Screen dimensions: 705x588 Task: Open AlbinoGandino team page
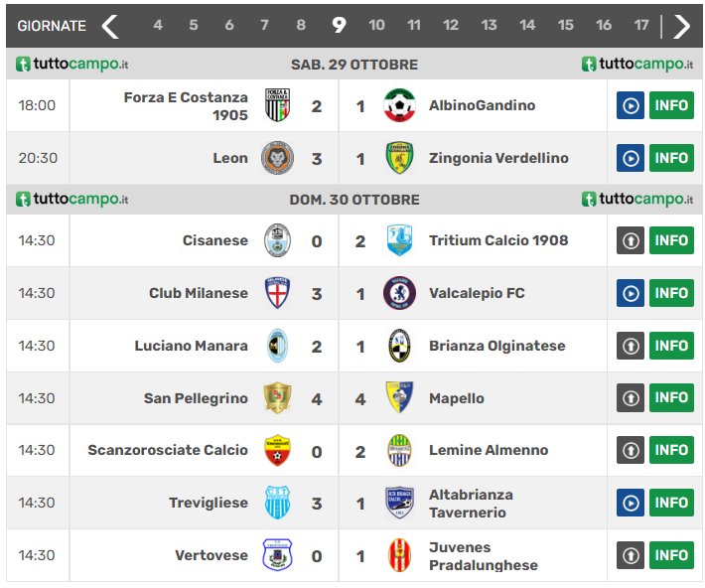click(x=482, y=105)
